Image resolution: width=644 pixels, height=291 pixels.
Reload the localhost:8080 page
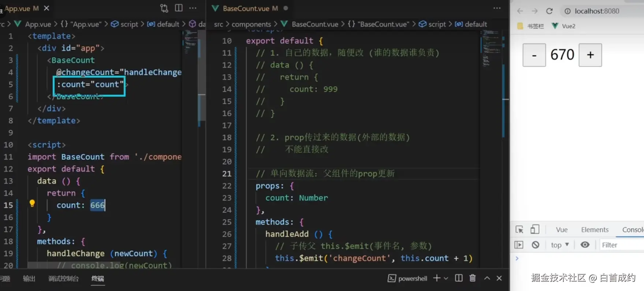(x=549, y=11)
